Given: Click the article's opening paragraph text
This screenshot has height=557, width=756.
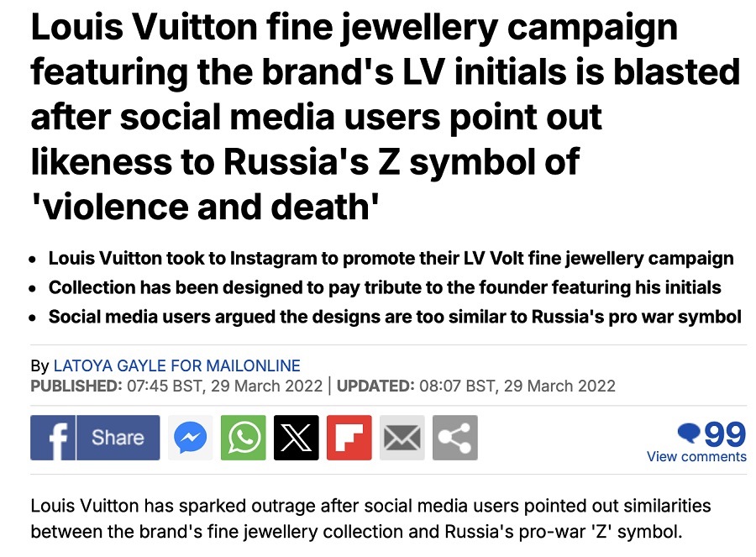Looking at the screenshot, I should click(x=370, y=518).
